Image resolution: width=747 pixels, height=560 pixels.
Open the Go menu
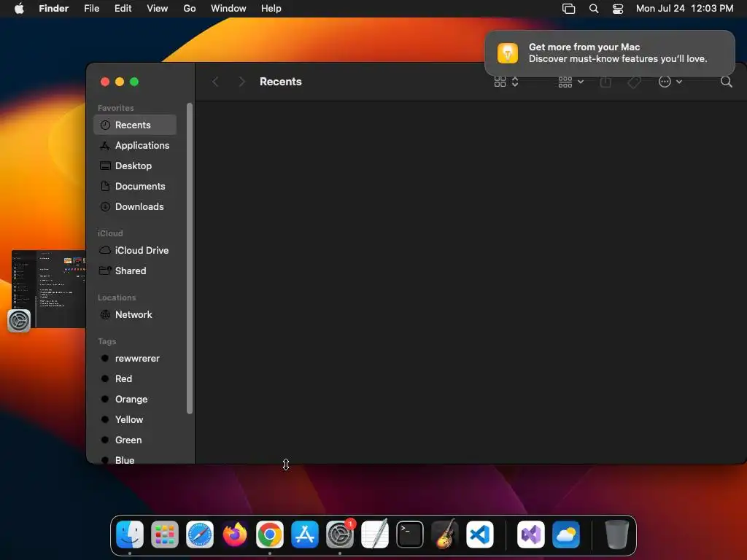(190, 9)
